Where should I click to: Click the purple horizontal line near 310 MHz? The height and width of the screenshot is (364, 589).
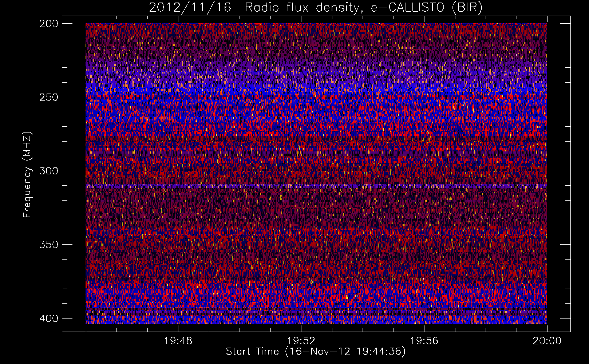(x=316, y=186)
